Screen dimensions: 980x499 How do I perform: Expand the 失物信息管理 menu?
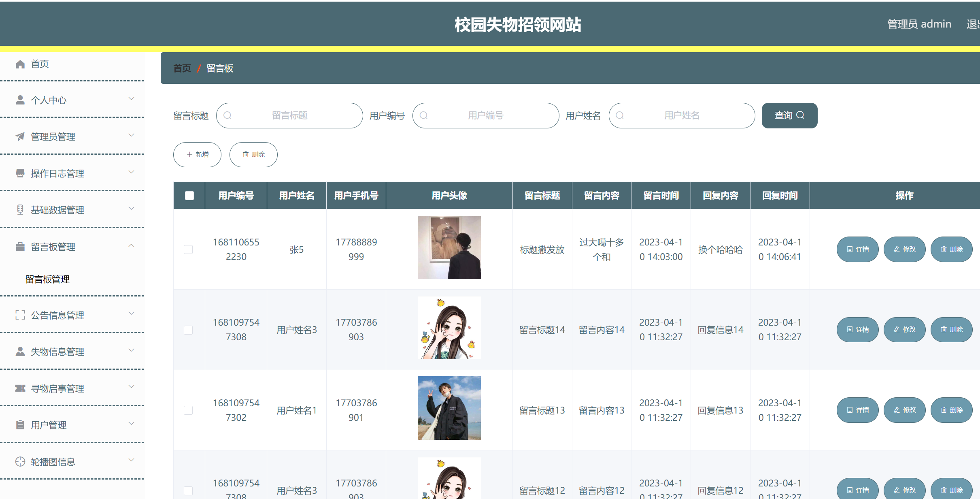[x=131, y=350]
